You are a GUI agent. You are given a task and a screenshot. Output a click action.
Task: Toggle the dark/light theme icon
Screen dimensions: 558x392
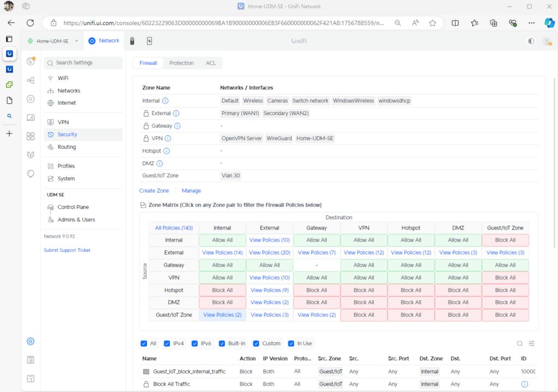point(531,41)
